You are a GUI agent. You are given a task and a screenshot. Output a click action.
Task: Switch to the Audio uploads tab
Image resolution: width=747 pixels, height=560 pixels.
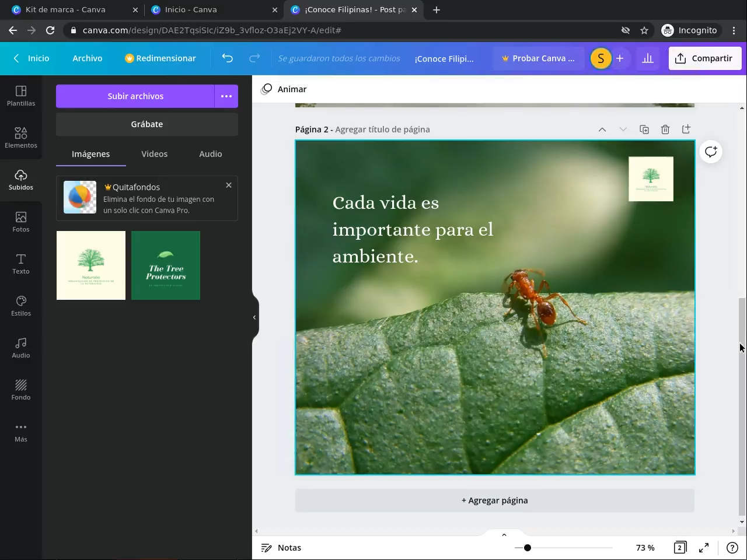[211, 154]
